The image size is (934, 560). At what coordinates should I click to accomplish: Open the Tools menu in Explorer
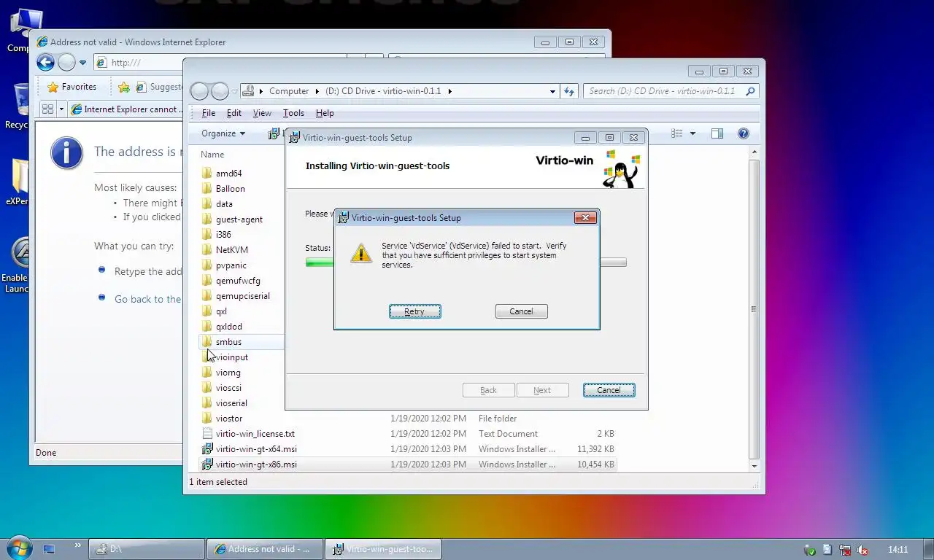pos(293,113)
